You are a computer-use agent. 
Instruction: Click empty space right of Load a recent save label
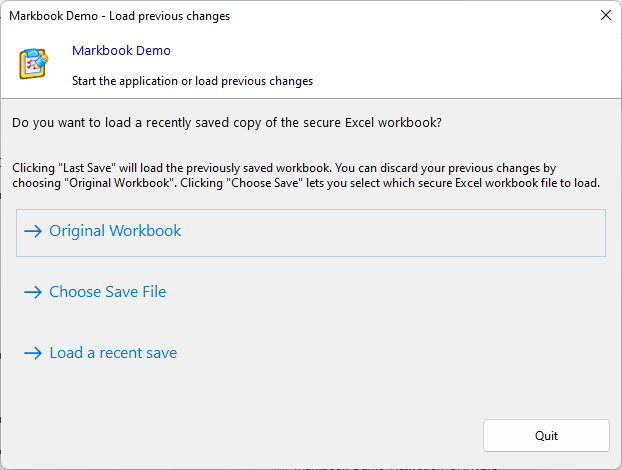point(400,354)
